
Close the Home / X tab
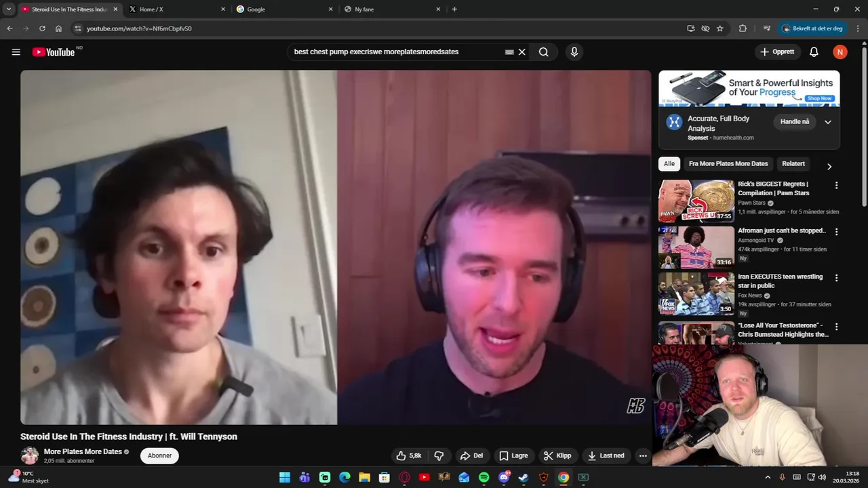(x=223, y=9)
